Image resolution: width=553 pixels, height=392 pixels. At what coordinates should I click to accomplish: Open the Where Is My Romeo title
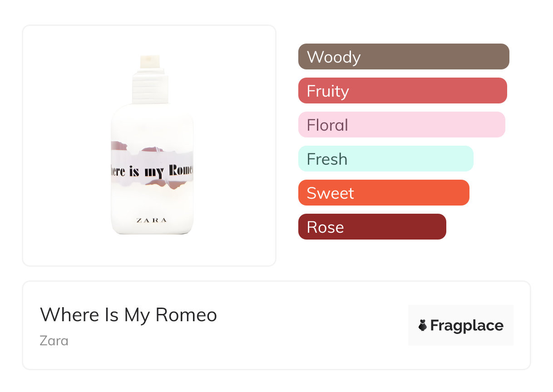coord(128,315)
